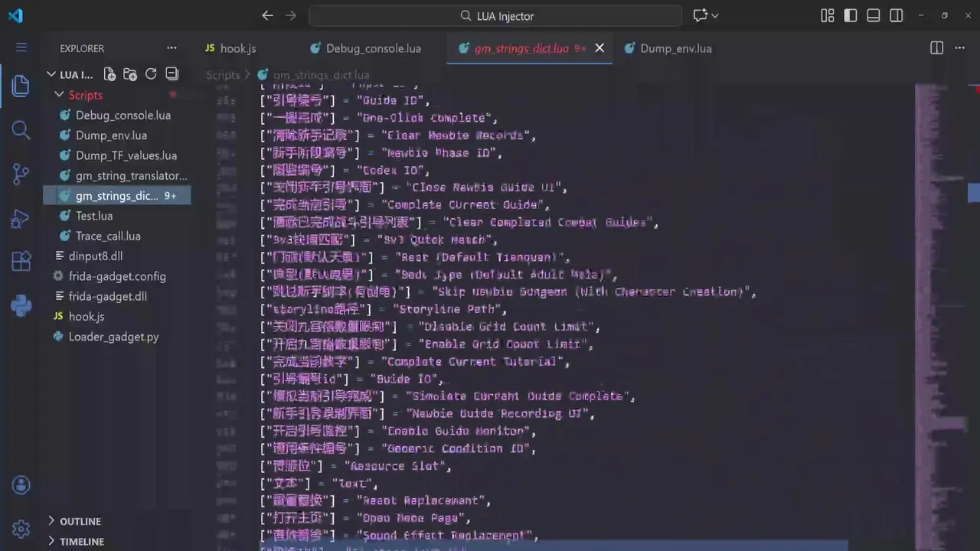This screenshot has width=980, height=551.
Task: Open Debug_console.lua in the file tree
Action: [117, 115]
